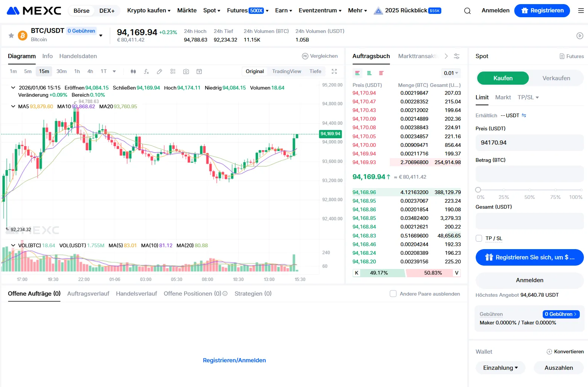Expand the Mehr menu
This screenshot has width=588, height=387.
pos(357,10)
